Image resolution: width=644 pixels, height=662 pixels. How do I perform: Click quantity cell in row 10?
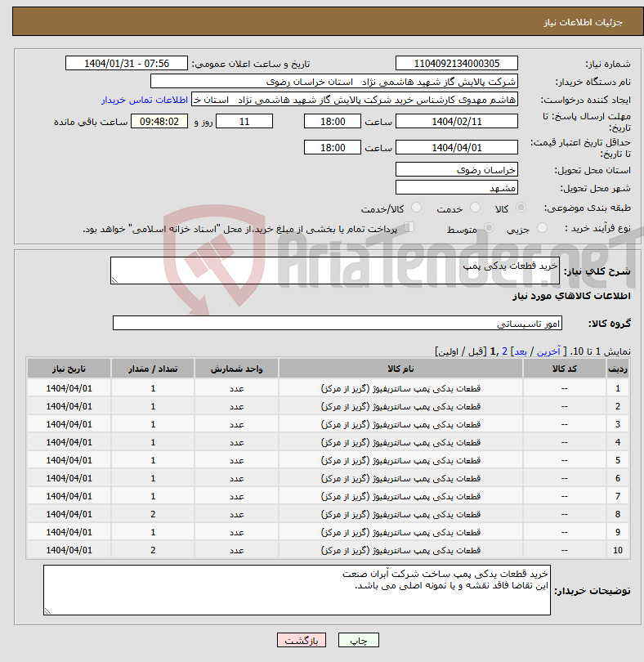pyautogui.click(x=153, y=550)
